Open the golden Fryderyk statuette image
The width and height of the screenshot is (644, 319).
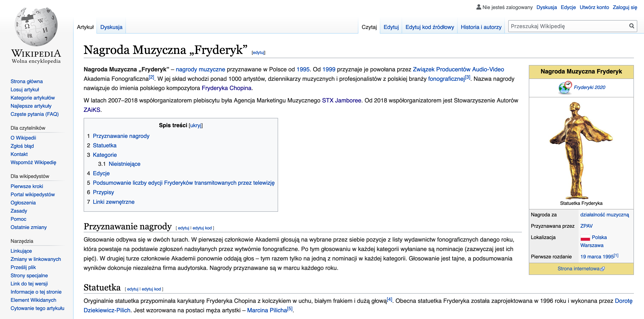pyautogui.click(x=581, y=150)
